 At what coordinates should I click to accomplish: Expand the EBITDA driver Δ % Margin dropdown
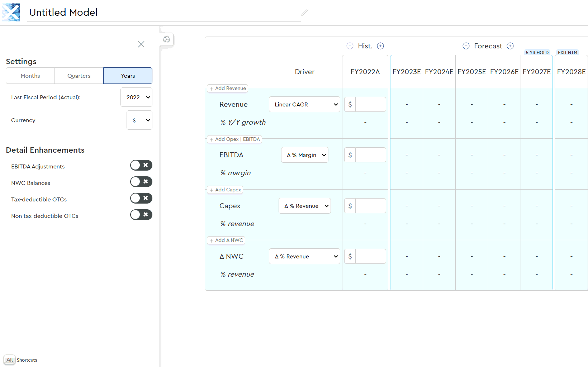click(x=304, y=155)
